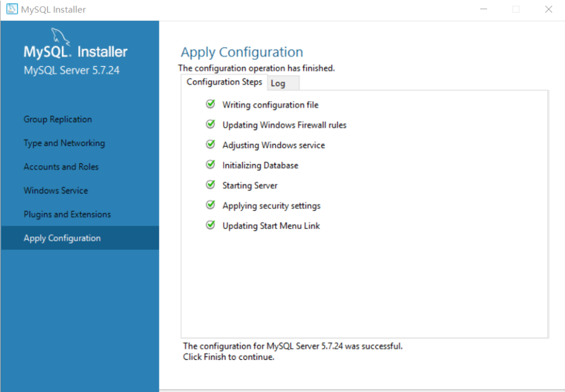Image resolution: width=565 pixels, height=392 pixels.
Task: Select the Configuration Steps tab
Action: pos(224,82)
